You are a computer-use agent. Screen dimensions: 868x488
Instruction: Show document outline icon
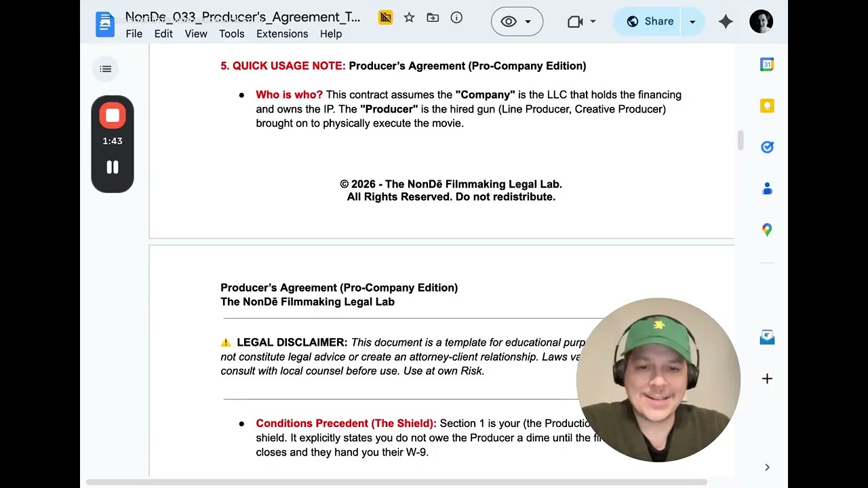pos(105,68)
